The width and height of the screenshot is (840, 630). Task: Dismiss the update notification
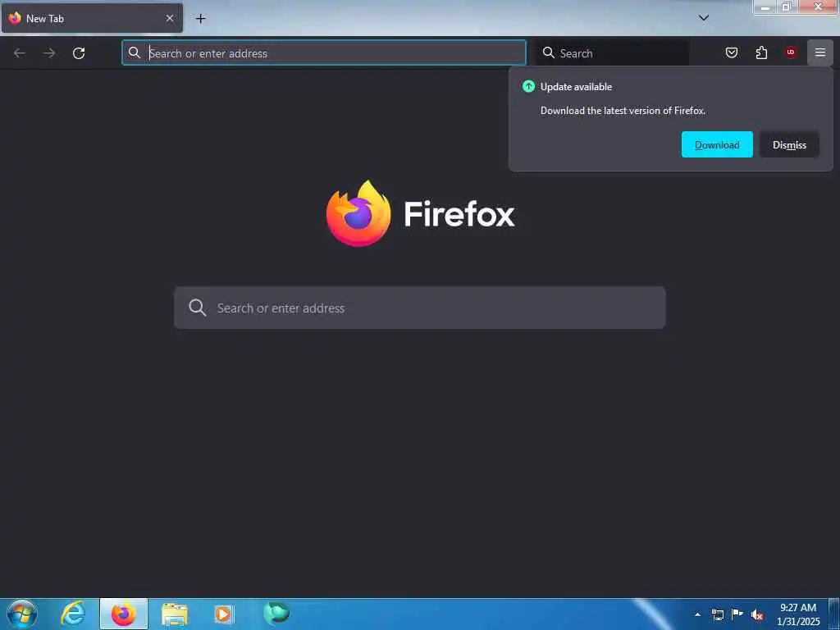pyautogui.click(x=789, y=144)
